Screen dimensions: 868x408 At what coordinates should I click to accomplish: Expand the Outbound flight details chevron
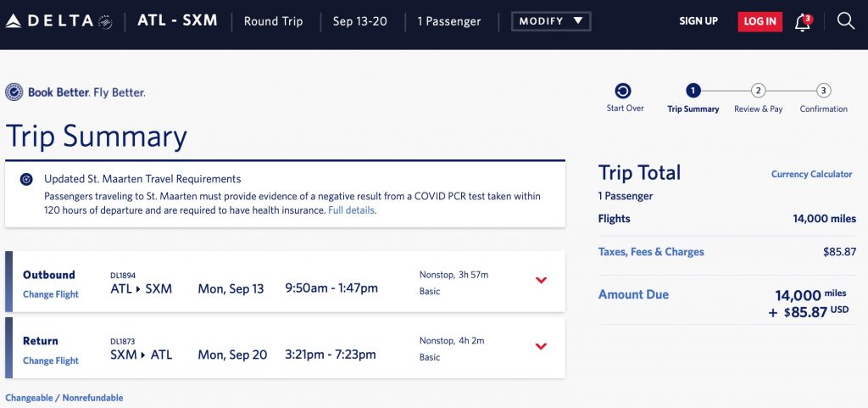tap(542, 281)
